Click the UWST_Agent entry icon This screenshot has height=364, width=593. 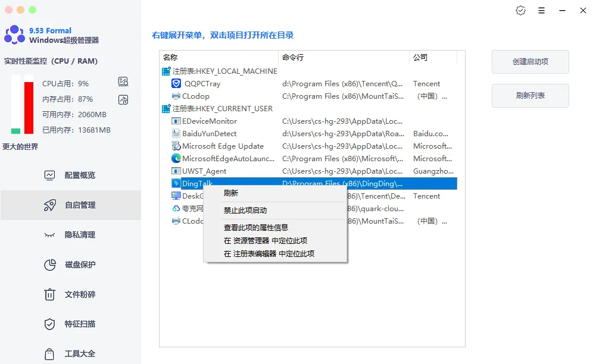[x=176, y=171]
